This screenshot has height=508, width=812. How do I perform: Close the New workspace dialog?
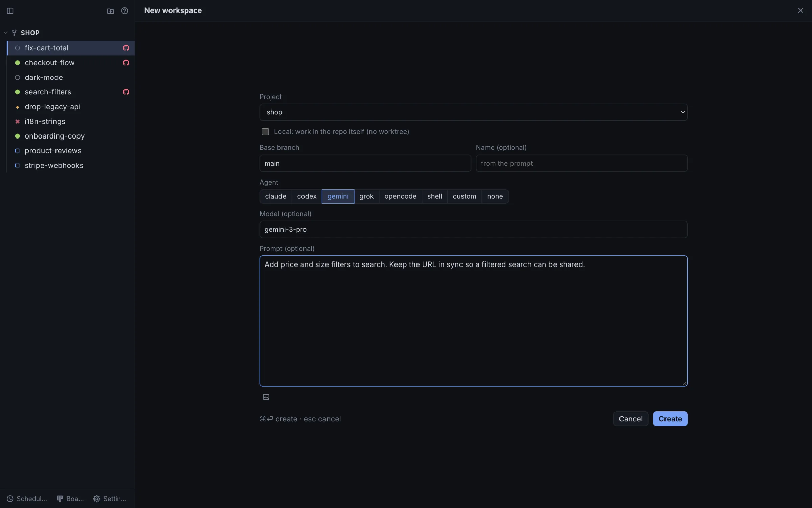click(x=800, y=10)
